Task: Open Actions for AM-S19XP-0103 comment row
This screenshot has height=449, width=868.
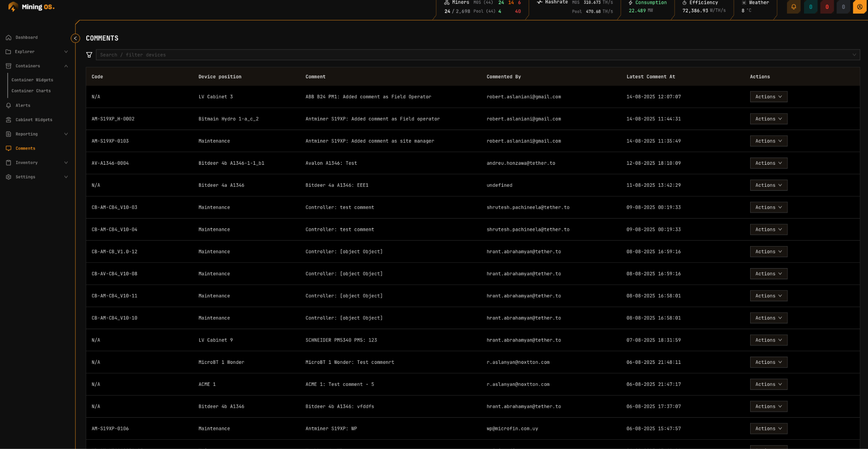Action: click(768, 141)
